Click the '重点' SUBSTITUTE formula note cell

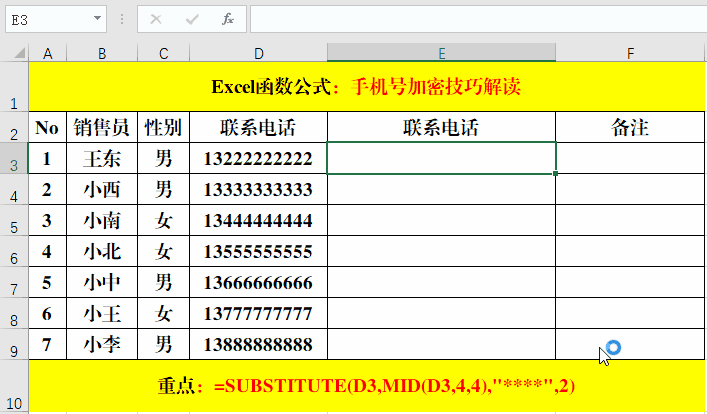tap(367, 386)
